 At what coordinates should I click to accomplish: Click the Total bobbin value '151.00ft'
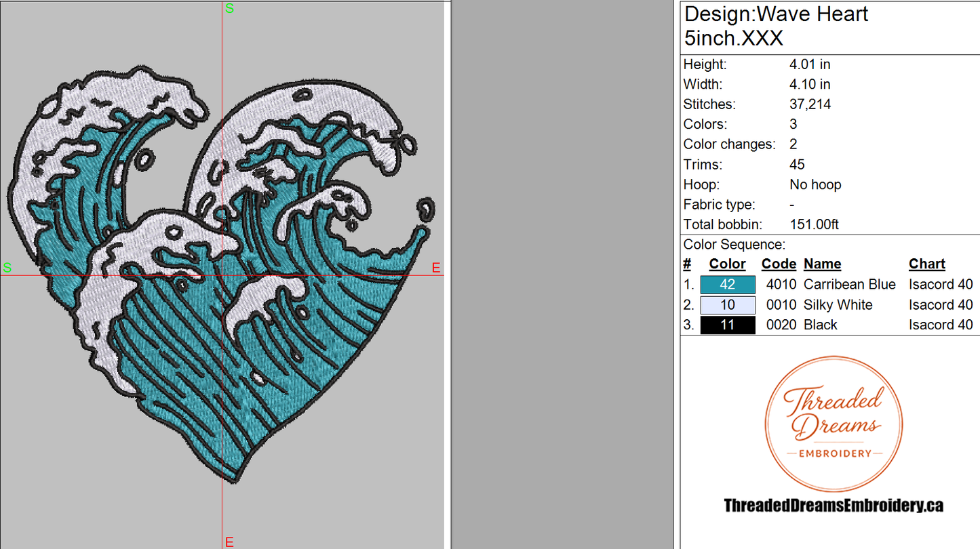(x=815, y=224)
